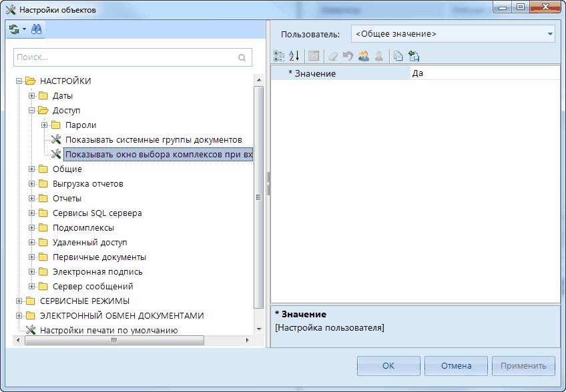Collapse the НАСТРОЙКИ root node
Image resolution: width=566 pixels, height=392 pixels.
click(x=19, y=81)
